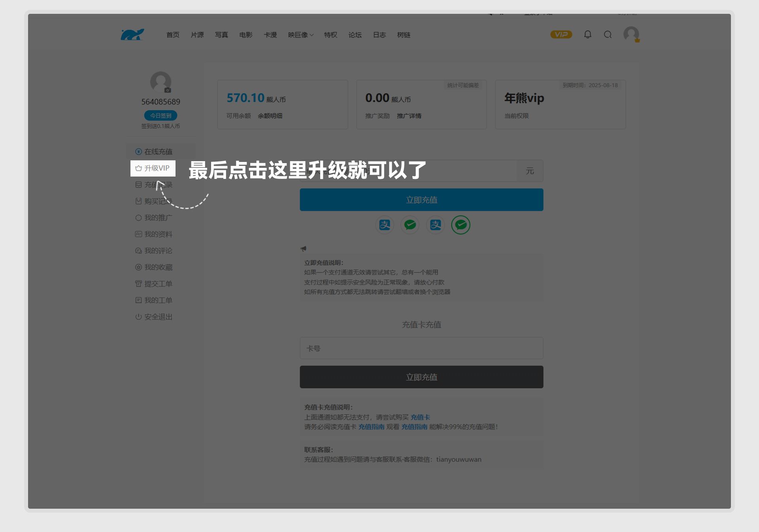Open the 片源 nav item
This screenshot has width=759, height=532.
tap(197, 35)
